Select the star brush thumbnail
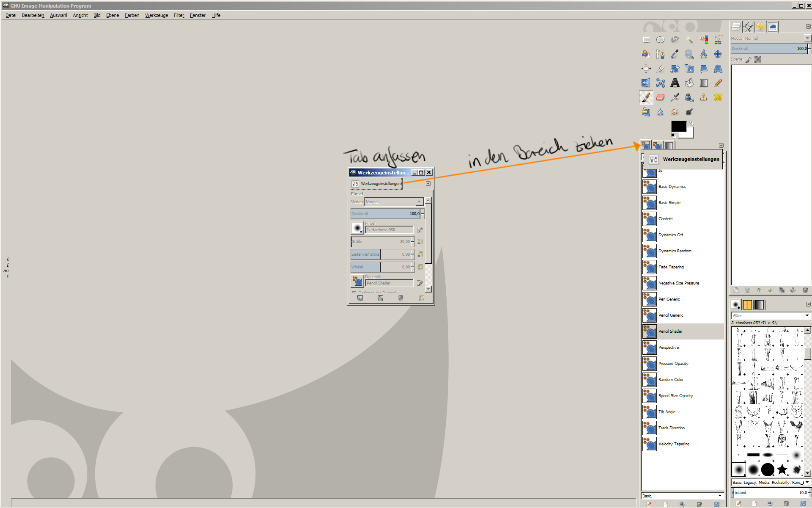The width and height of the screenshot is (812, 508). click(x=782, y=469)
